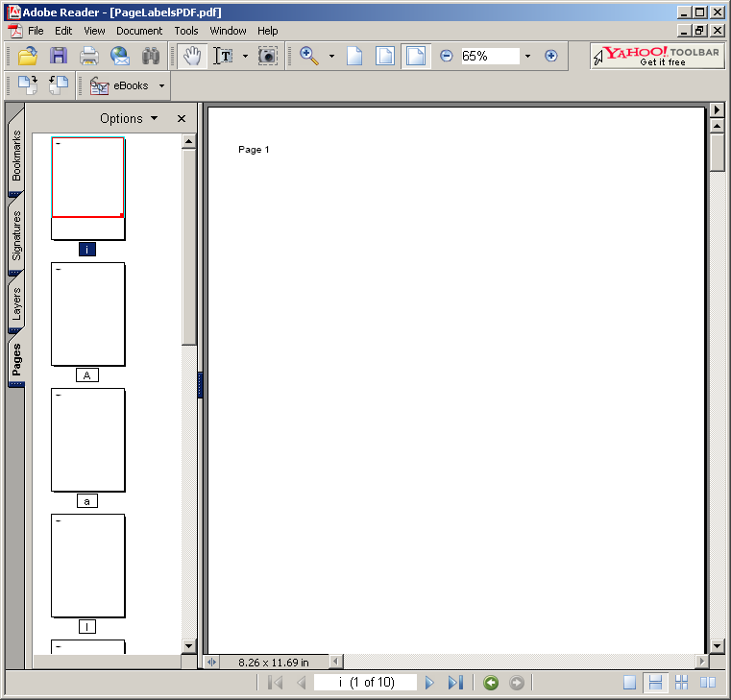731x700 pixels.
Task: Open the File menu
Action: (36, 31)
